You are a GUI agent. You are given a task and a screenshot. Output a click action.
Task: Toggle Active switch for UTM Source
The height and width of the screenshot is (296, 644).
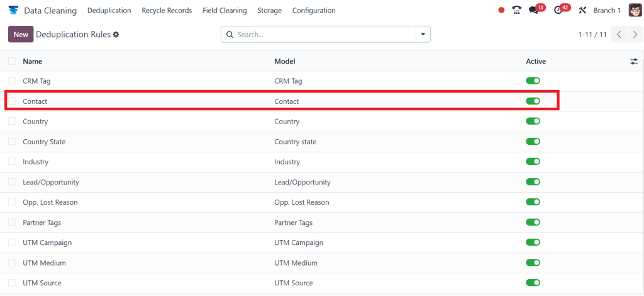coord(533,283)
